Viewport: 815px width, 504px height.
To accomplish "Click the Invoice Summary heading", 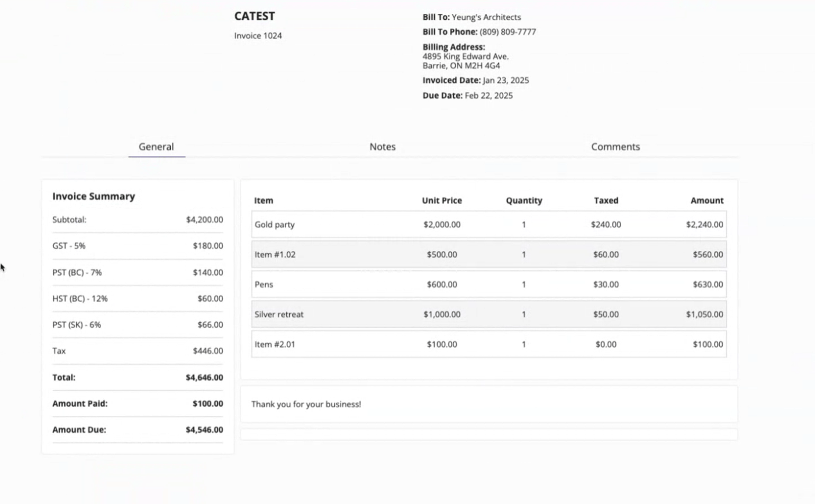I will 93,196.
